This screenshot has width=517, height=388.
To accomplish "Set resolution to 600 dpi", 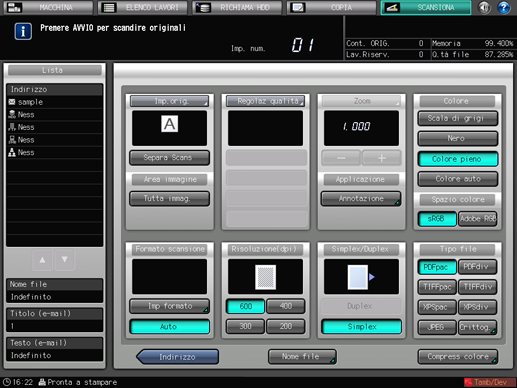I will [245, 306].
